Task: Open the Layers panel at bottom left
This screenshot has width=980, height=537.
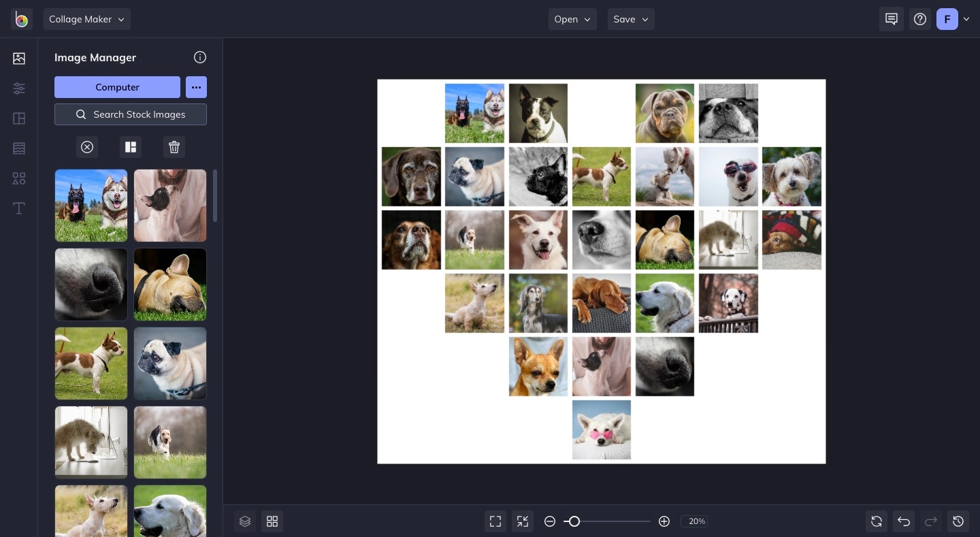Action: (x=245, y=521)
